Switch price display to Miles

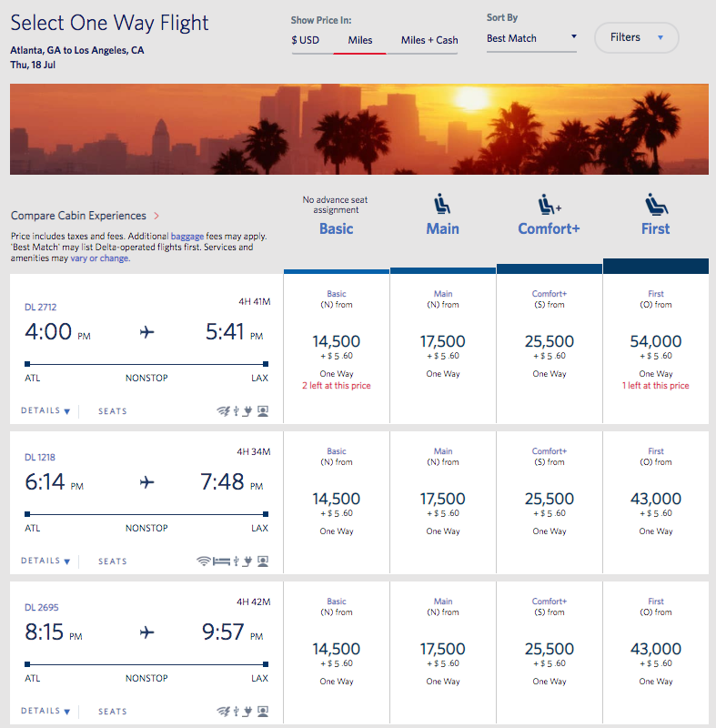click(359, 40)
